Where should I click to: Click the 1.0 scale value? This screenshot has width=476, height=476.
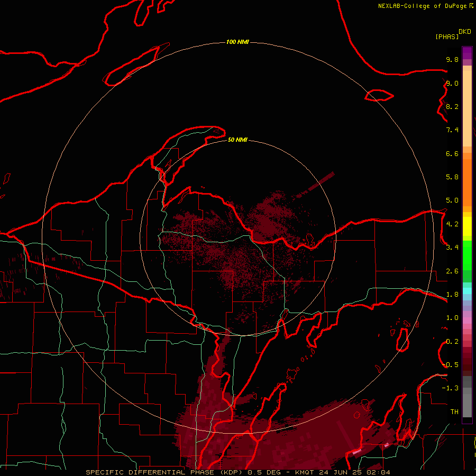(x=452, y=318)
